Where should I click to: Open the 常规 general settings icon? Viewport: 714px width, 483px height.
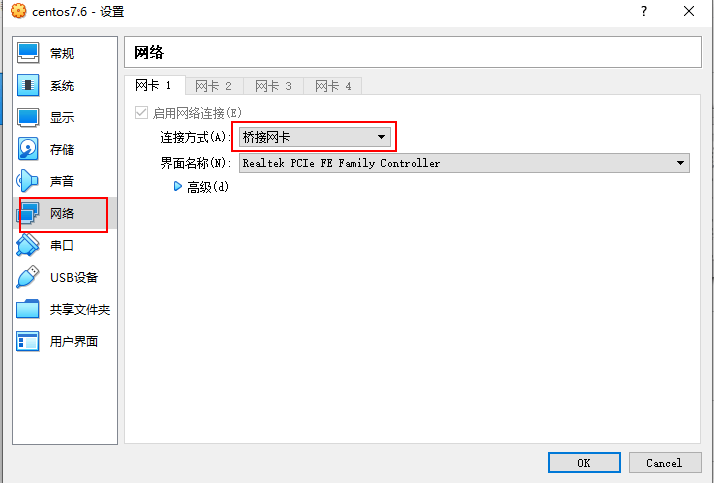click(28, 53)
